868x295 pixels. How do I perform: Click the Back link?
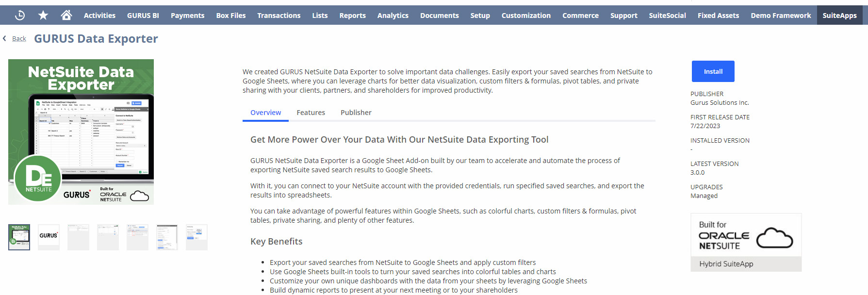[x=19, y=38]
